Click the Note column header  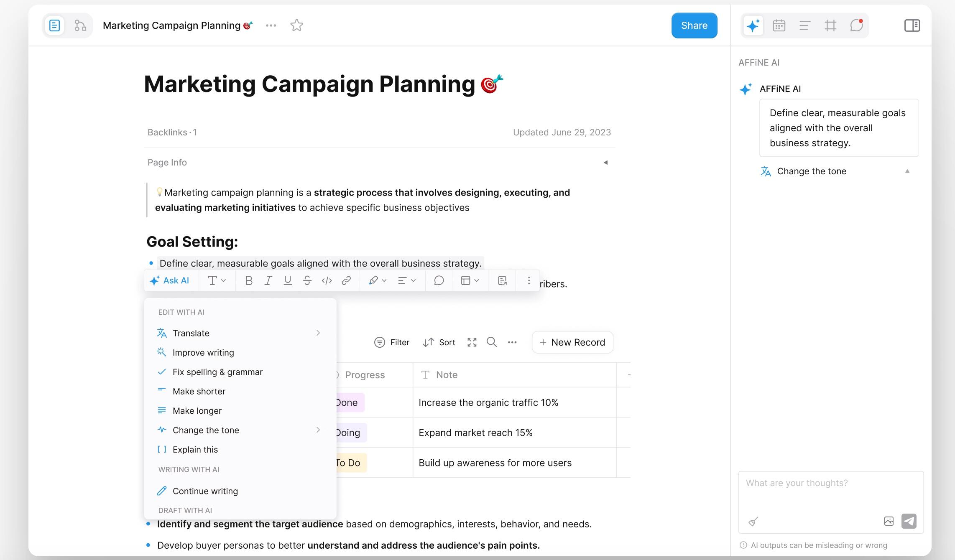pyautogui.click(x=515, y=375)
